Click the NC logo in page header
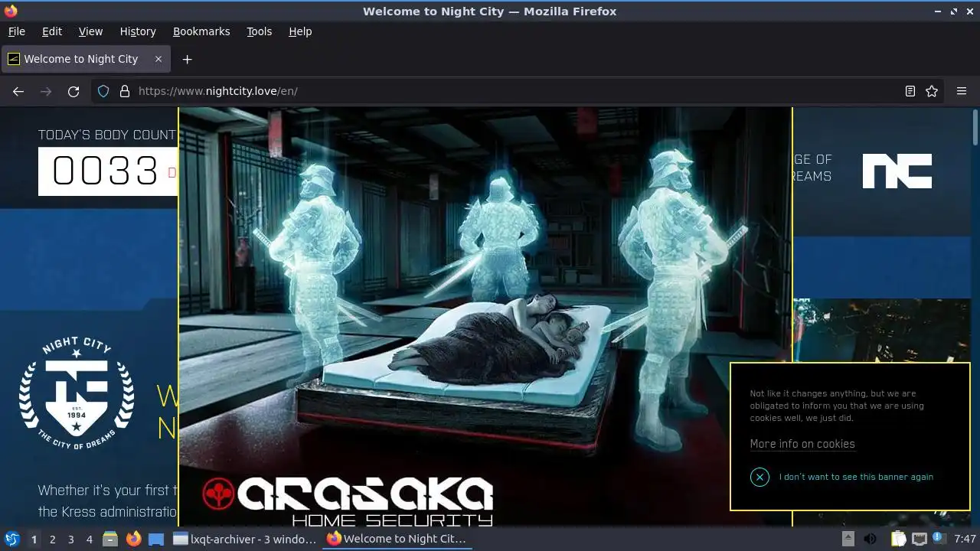This screenshot has height=551, width=980. coord(897,171)
